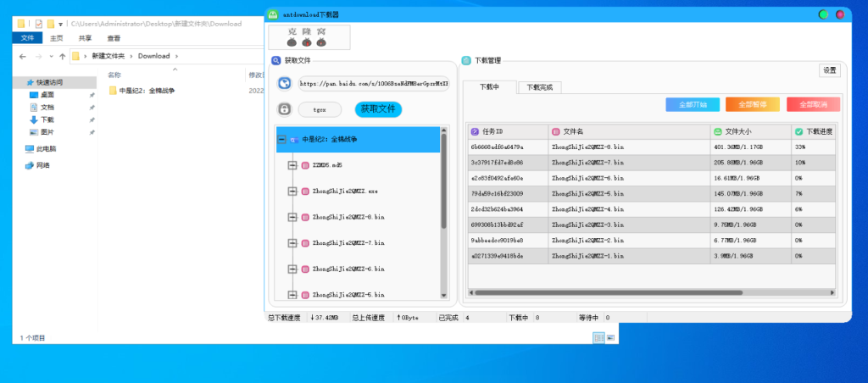Click the Baidu pan URL input field

(x=373, y=84)
